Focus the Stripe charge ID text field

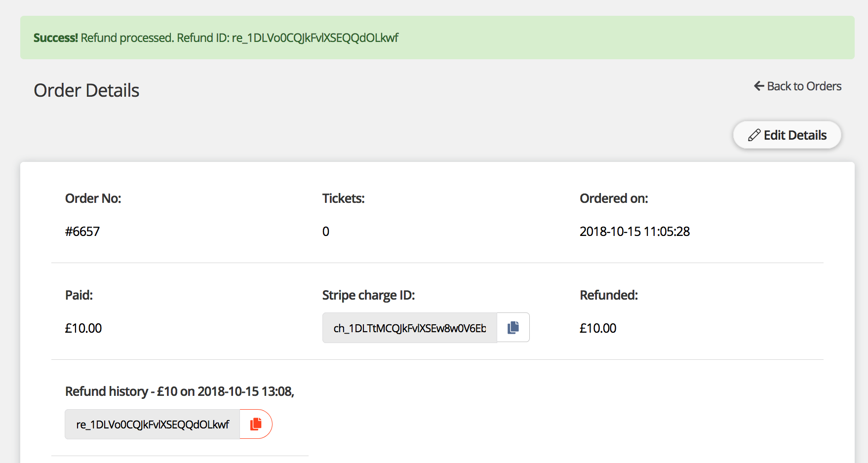click(x=409, y=328)
